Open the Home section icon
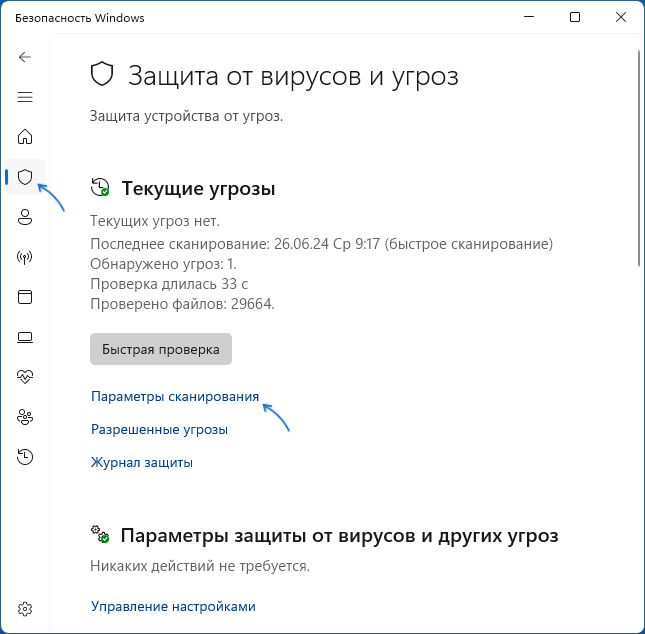Viewport: 645px width, 634px height. (x=25, y=137)
